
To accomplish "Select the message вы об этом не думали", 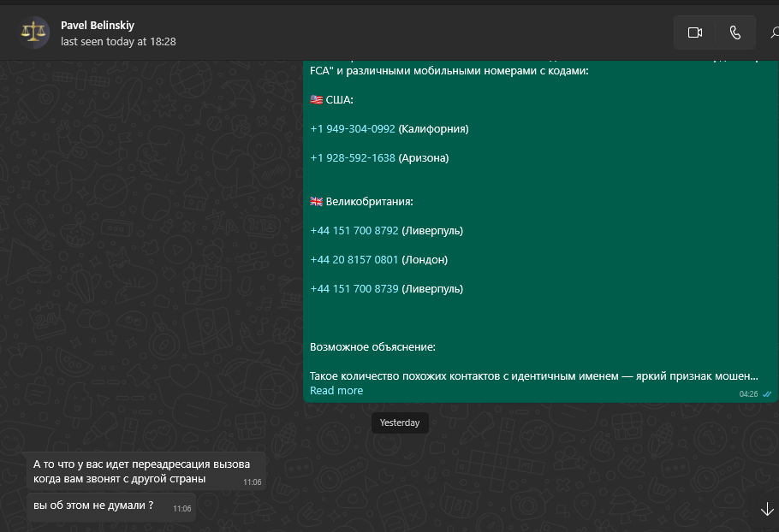I will [x=94, y=505].
